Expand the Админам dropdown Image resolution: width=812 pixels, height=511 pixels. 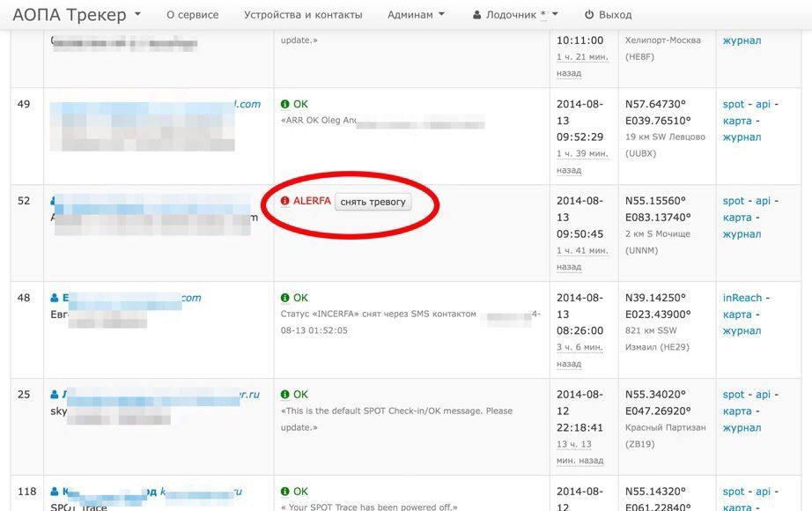click(x=416, y=15)
